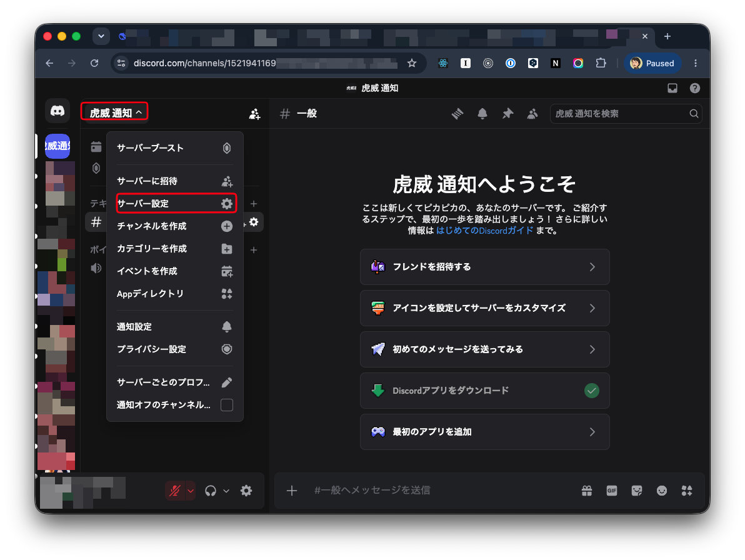Image resolution: width=745 pixels, height=560 pixels.
Task: Click フレンドを招待する card
Action: (x=484, y=267)
